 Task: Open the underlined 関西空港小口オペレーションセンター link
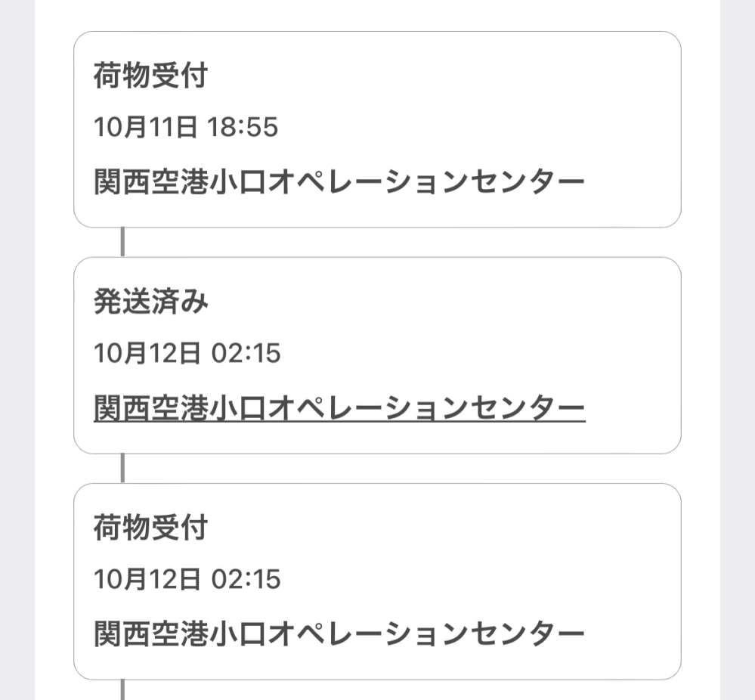tap(339, 408)
